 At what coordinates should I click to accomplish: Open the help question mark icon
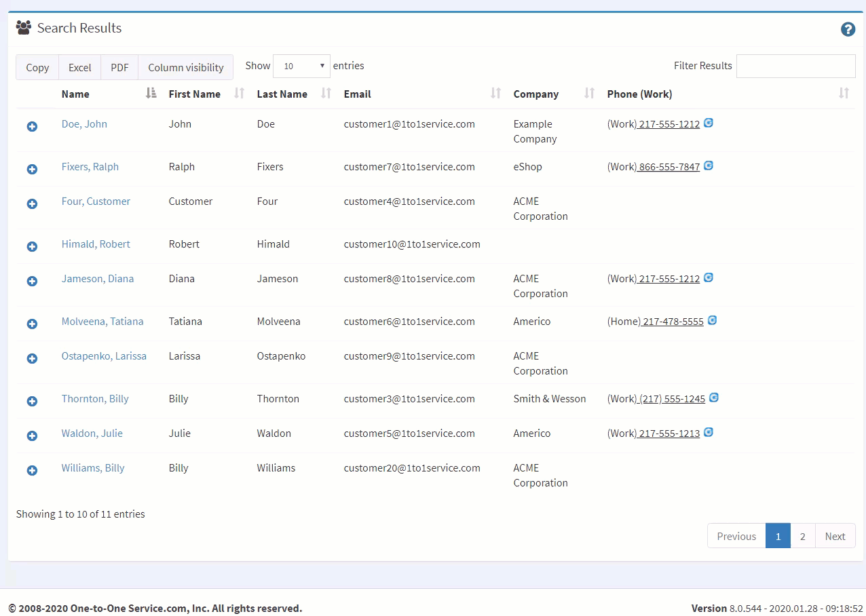pyautogui.click(x=848, y=29)
